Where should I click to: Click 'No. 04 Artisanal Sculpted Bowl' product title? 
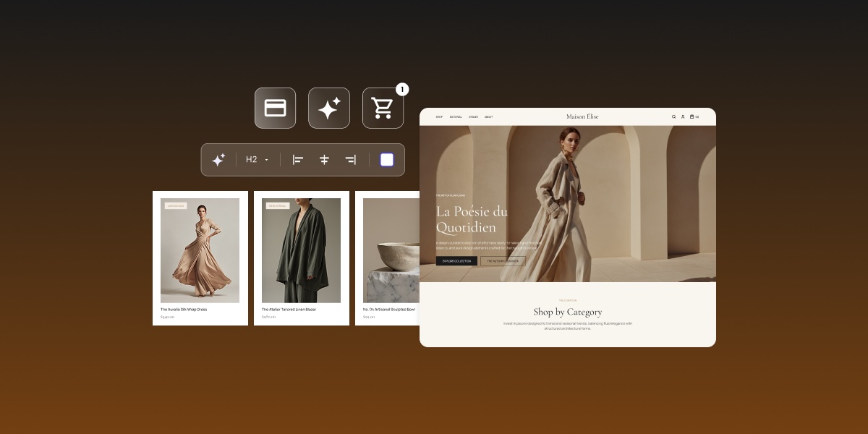pyautogui.click(x=389, y=309)
